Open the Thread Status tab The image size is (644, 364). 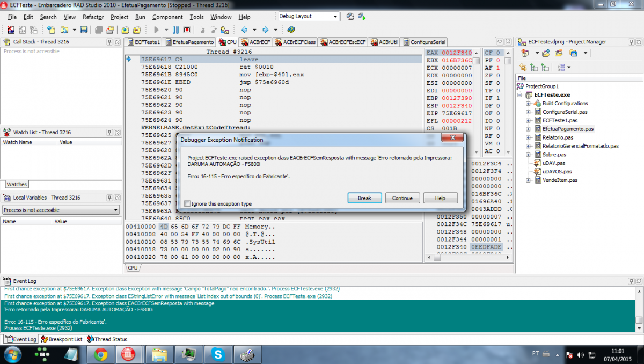[x=107, y=339]
